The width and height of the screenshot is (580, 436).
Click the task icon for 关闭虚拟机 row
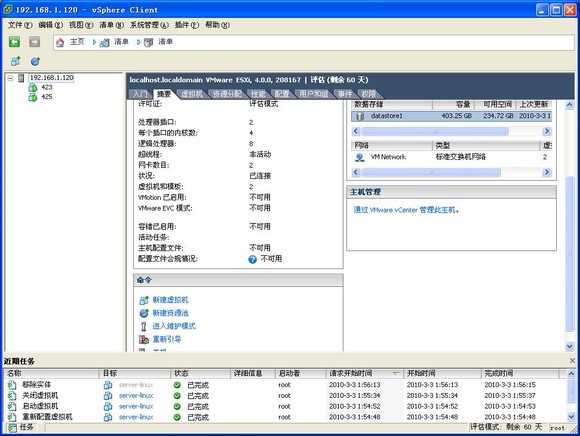pyautogui.click(x=12, y=396)
